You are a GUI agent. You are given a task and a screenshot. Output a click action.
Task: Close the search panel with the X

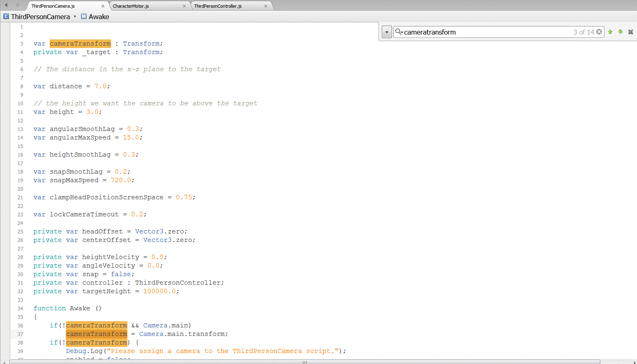tap(630, 32)
